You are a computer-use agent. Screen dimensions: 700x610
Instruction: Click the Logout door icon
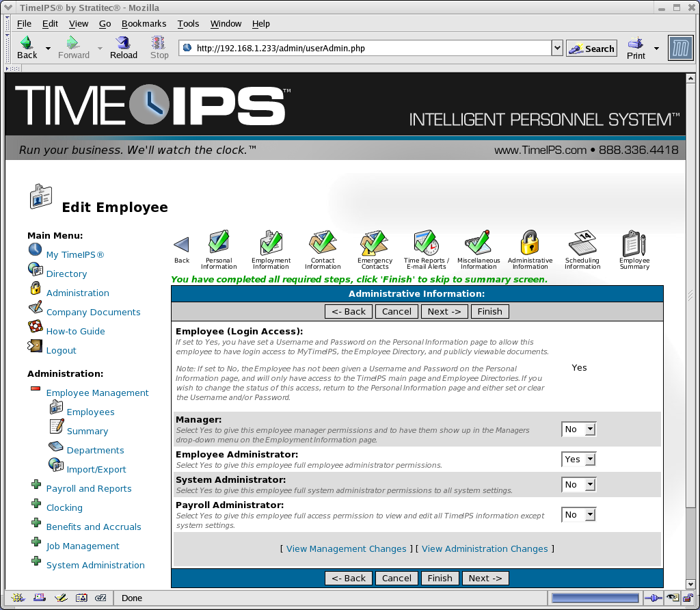(x=35, y=345)
